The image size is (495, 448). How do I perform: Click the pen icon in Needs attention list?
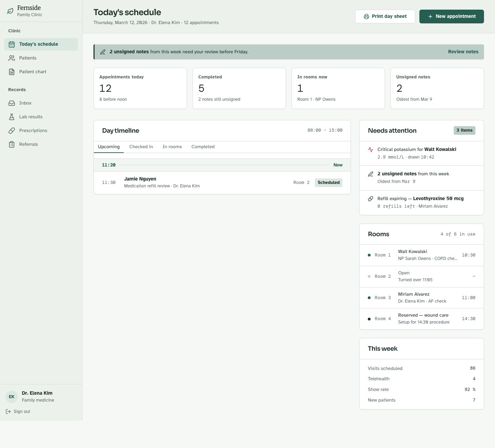[371, 174]
